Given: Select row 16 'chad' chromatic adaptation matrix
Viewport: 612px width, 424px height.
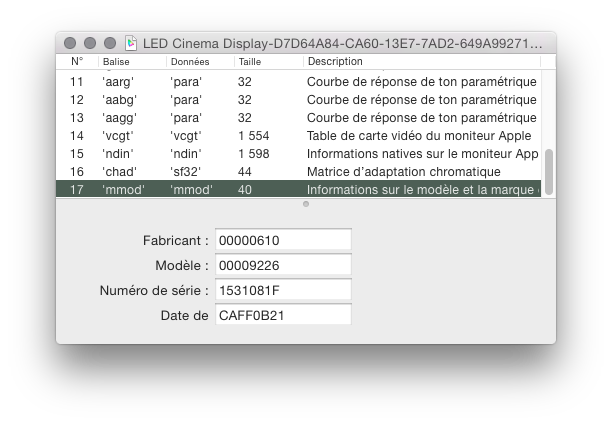Looking at the screenshot, I should pos(299,171).
